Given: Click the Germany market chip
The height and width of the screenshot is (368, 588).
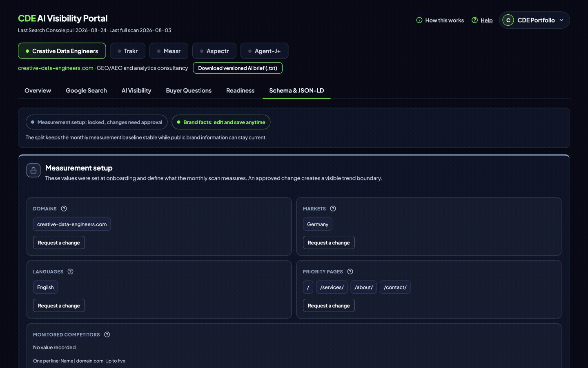Looking at the screenshot, I should pyautogui.click(x=318, y=224).
